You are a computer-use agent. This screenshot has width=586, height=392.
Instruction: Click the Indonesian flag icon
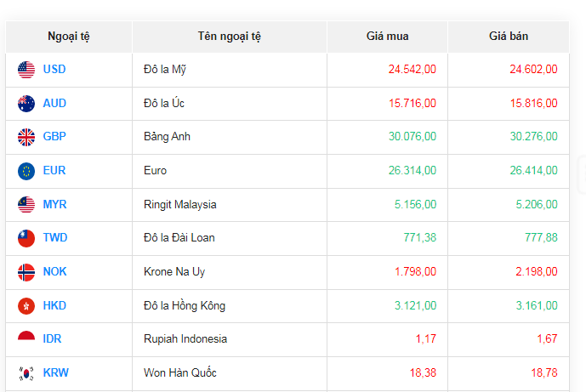pos(26,339)
